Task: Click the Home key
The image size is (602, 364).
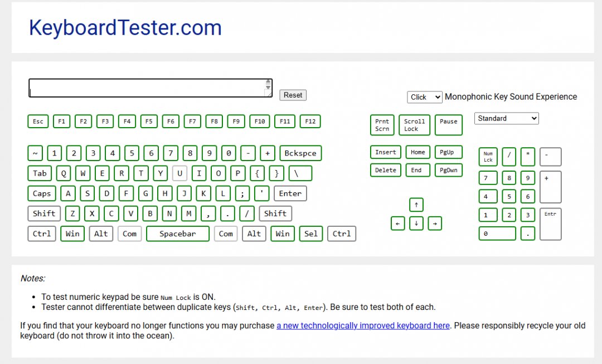Action: tap(417, 152)
